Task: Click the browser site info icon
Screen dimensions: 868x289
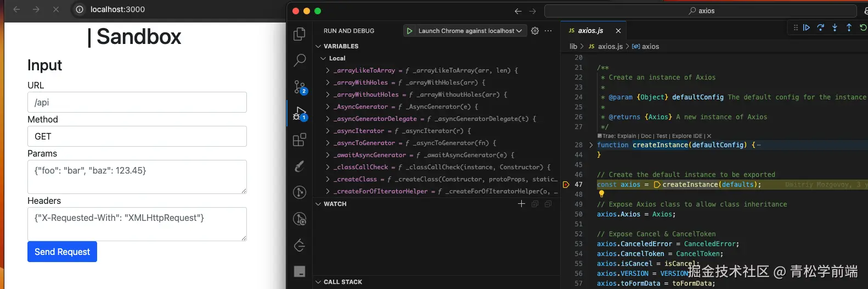Action: tap(80, 9)
